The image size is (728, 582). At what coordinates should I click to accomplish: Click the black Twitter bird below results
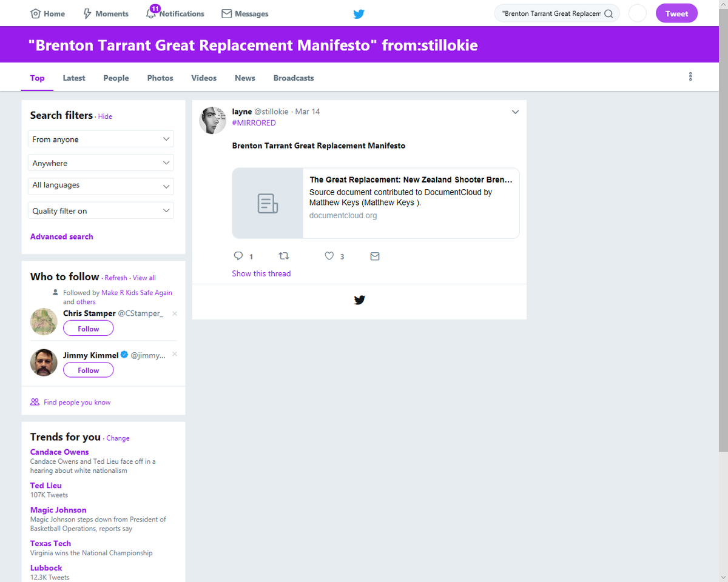click(359, 299)
